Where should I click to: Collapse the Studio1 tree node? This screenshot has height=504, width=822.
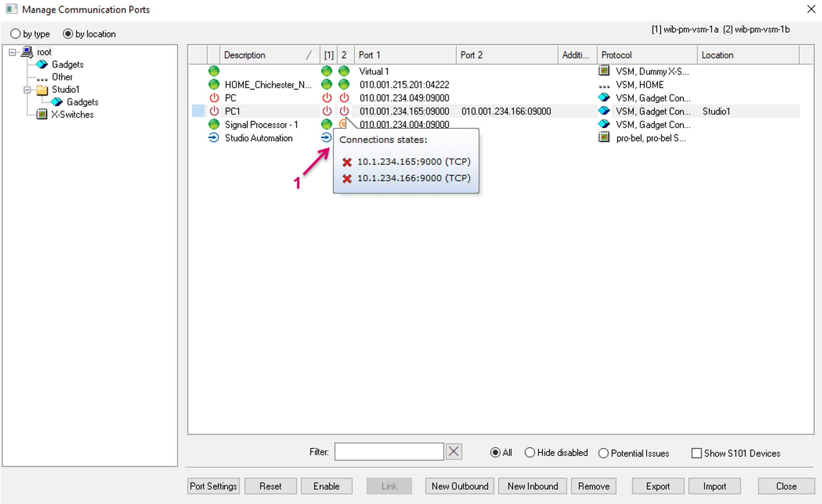pos(27,90)
